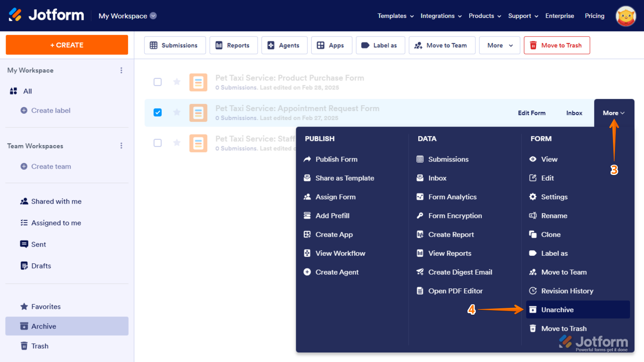Uncheck the Appointment Request Form checkbox
Viewport: 644px width, 362px height.
(x=158, y=113)
